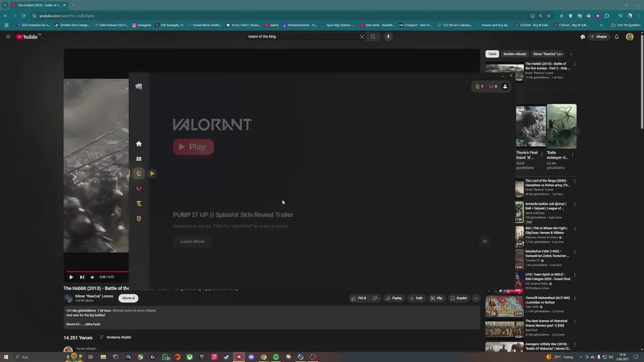Clear the YouTube search box text
The height and width of the screenshot is (362, 644).
click(x=362, y=37)
